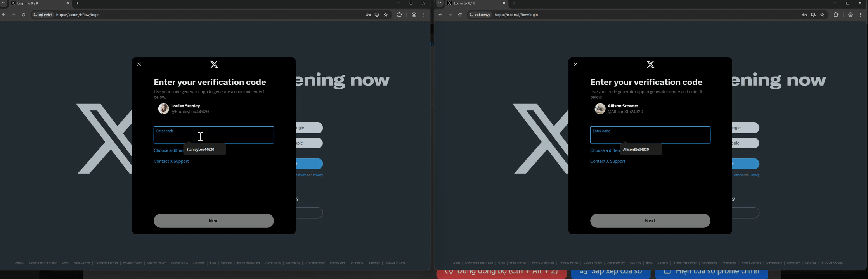Close the verification dialog in right window
Image resolution: width=868 pixels, height=279 pixels.
(576, 64)
